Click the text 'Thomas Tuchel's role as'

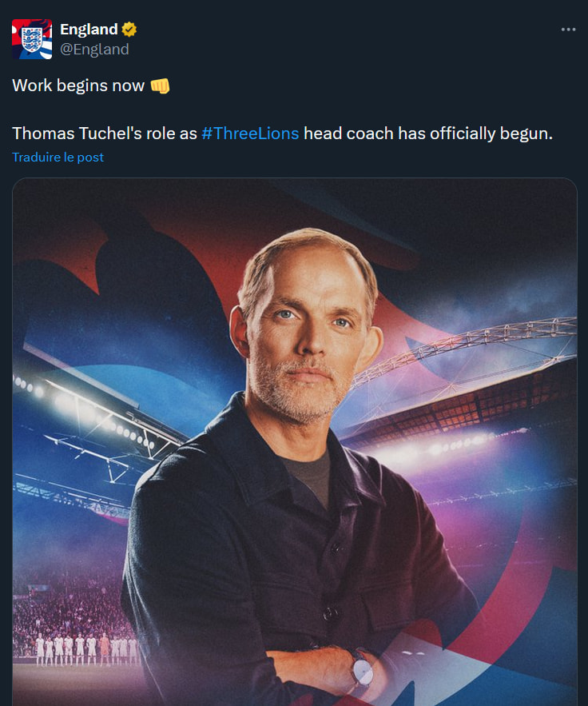point(104,134)
